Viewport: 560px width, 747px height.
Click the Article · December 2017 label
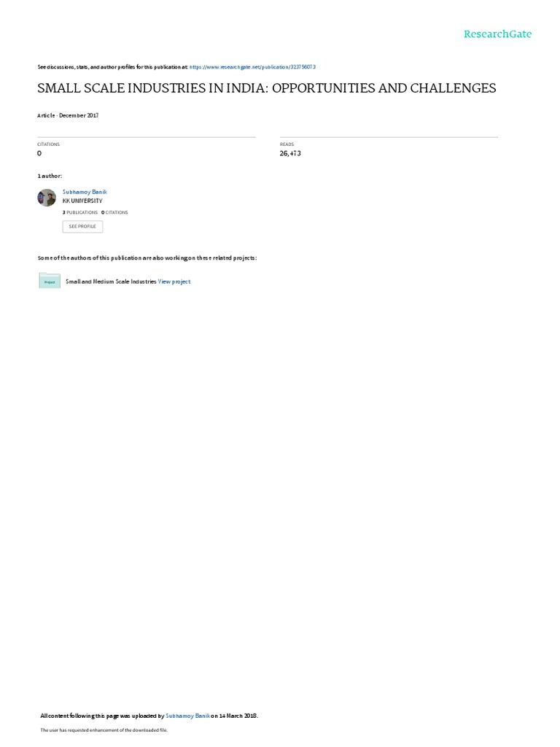click(68, 115)
